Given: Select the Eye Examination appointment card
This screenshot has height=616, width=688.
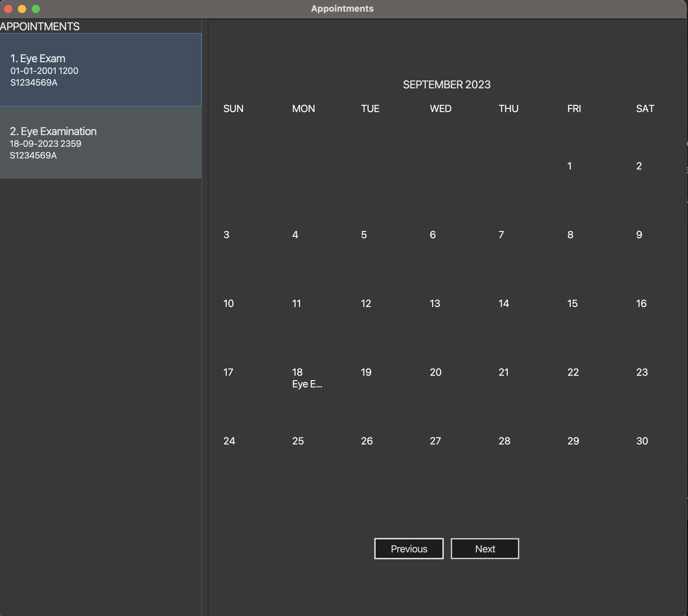Looking at the screenshot, I should [100, 143].
